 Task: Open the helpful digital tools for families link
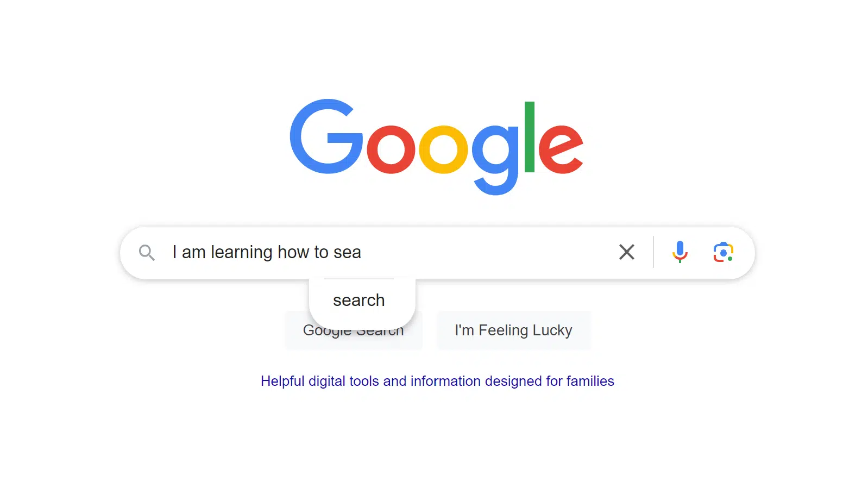click(x=437, y=381)
